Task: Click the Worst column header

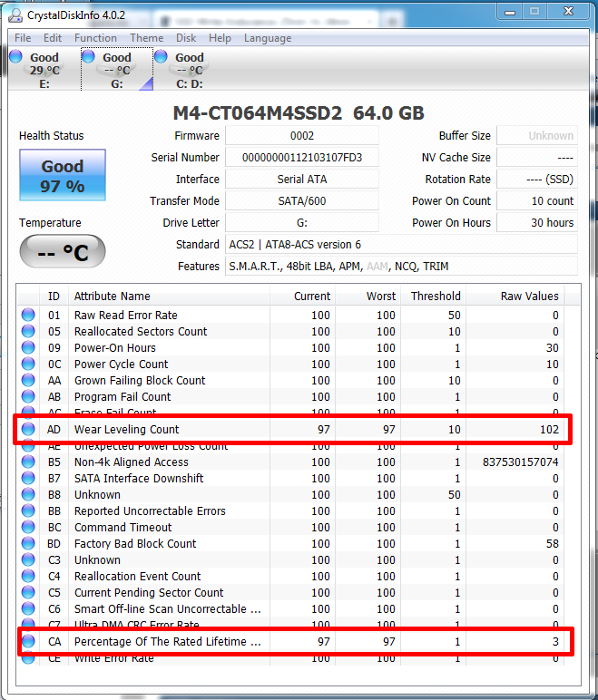Action: (x=368, y=296)
